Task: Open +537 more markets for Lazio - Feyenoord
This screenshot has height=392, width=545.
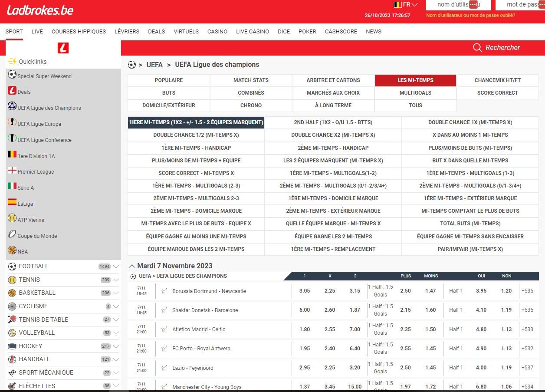Action: pyautogui.click(x=528, y=368)
